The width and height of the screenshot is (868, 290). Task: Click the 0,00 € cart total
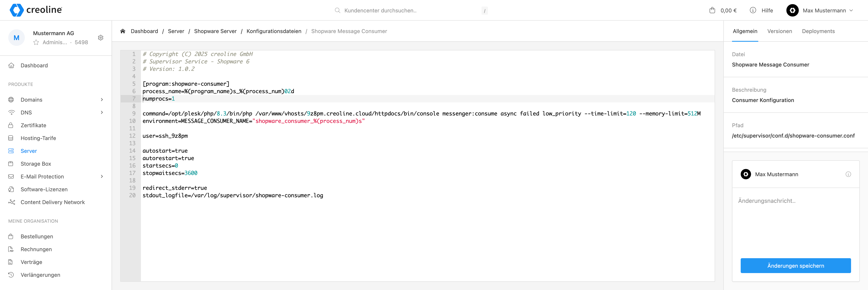pos(728,11)
